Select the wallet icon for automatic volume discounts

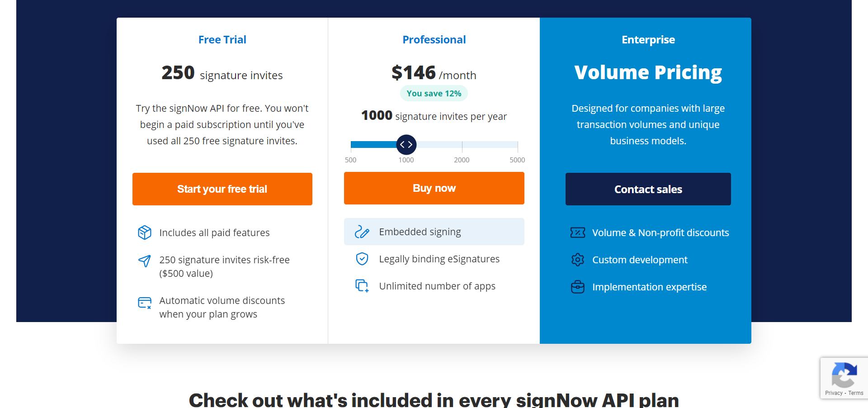pyautogui.click(x=145, y=303)
